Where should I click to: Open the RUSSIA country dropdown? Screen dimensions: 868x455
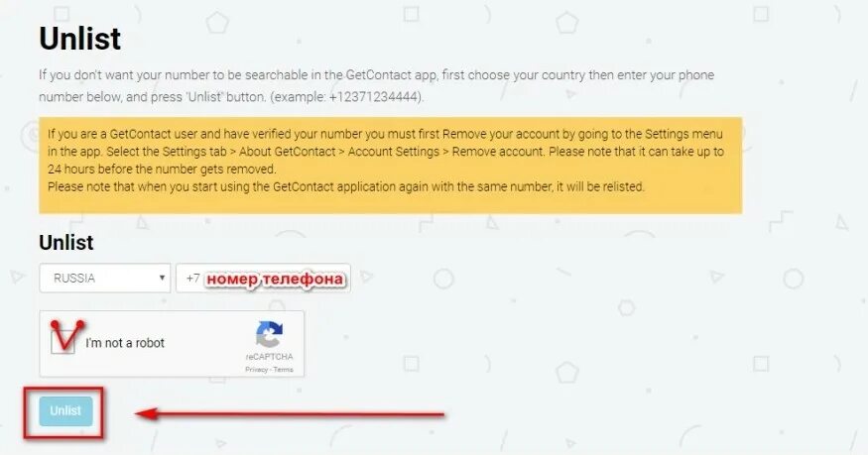click(104, 279)
